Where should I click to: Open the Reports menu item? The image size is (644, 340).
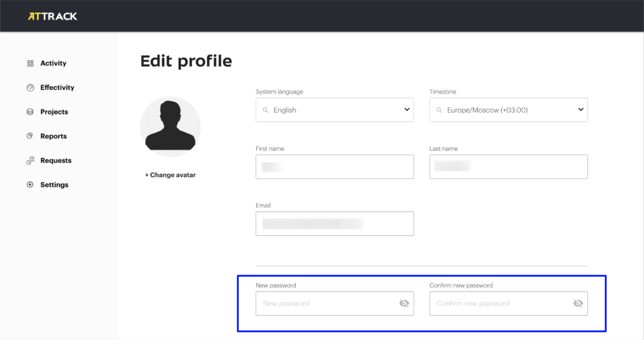point(53,136)
